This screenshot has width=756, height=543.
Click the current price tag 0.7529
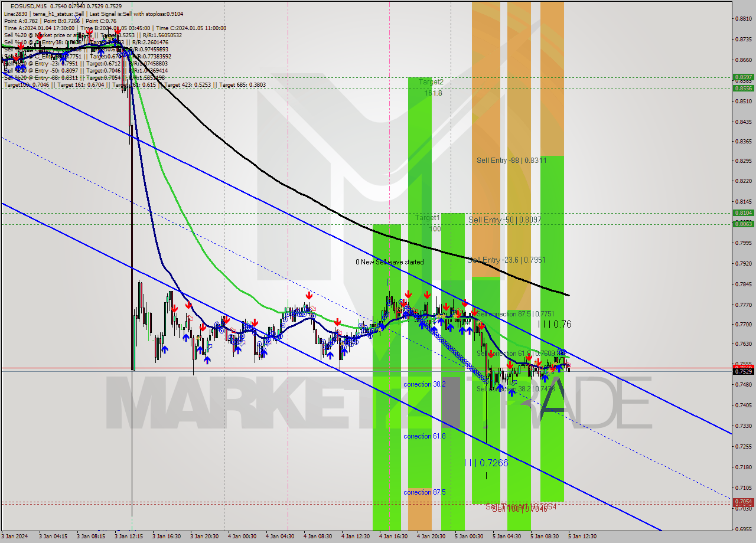click(x=743, y=371)
